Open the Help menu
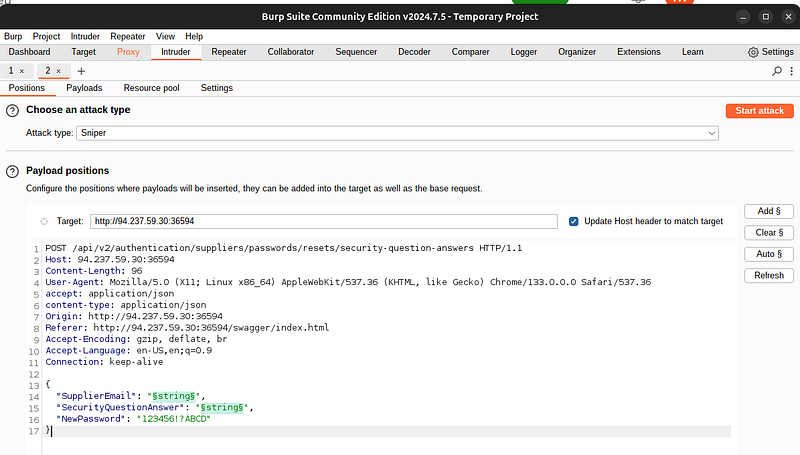800x455 pixels. coord(194,36)
